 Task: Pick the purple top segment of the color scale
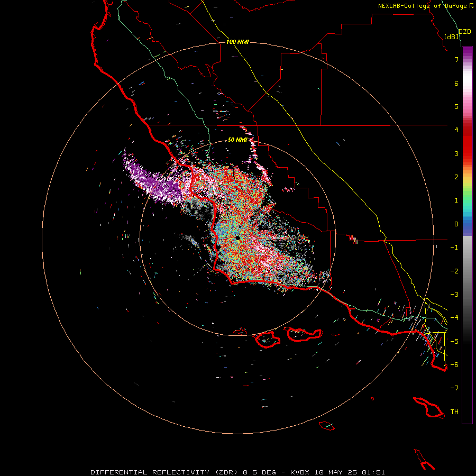(467, 52)
